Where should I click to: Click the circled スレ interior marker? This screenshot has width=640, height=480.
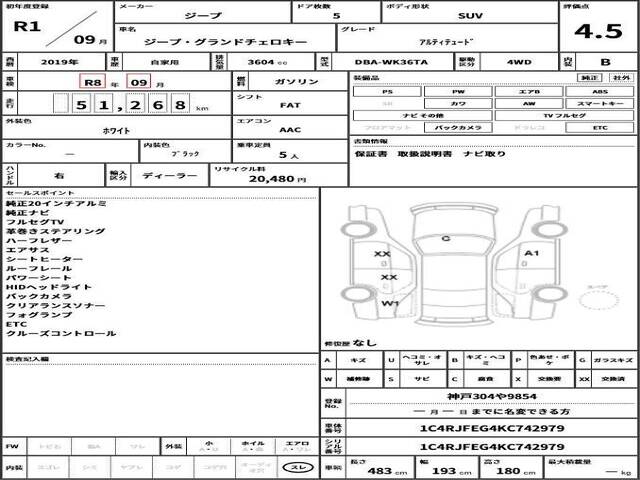click(296, 467)
